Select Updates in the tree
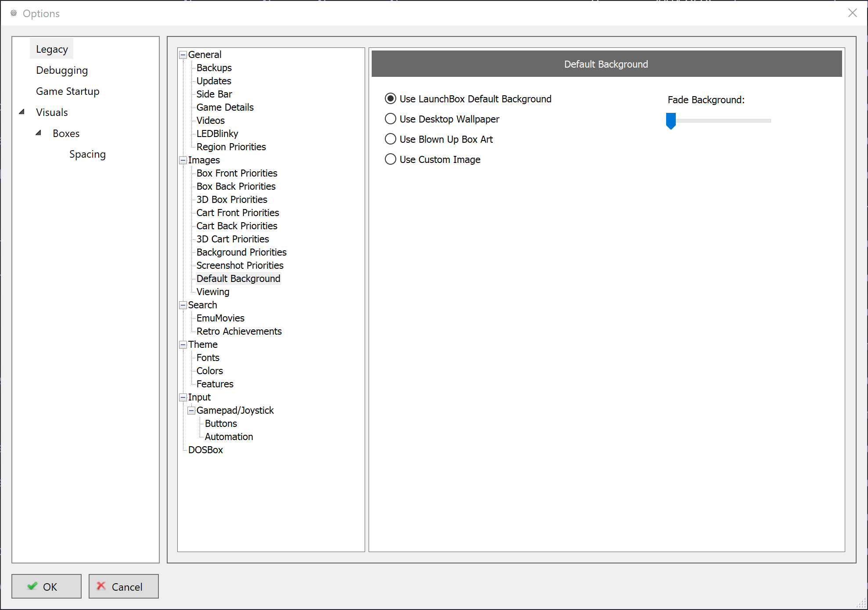 [x=214, y=81]
